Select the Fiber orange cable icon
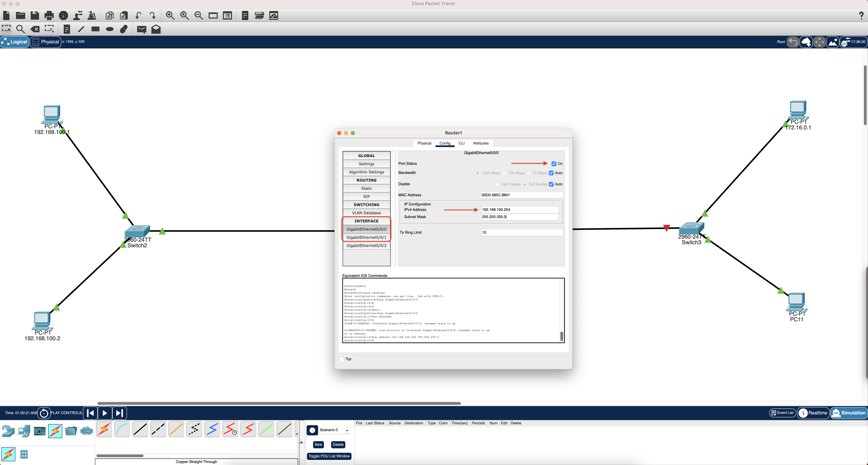The height and width of the screenshot is (465, 868). pyautogui.click(x=176, y=429)
